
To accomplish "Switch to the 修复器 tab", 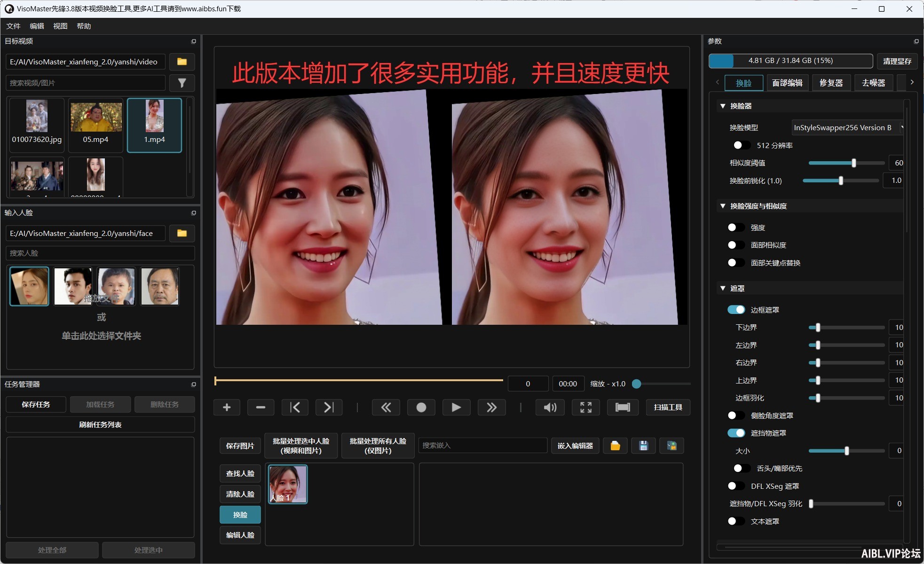I will coord(831,83).
